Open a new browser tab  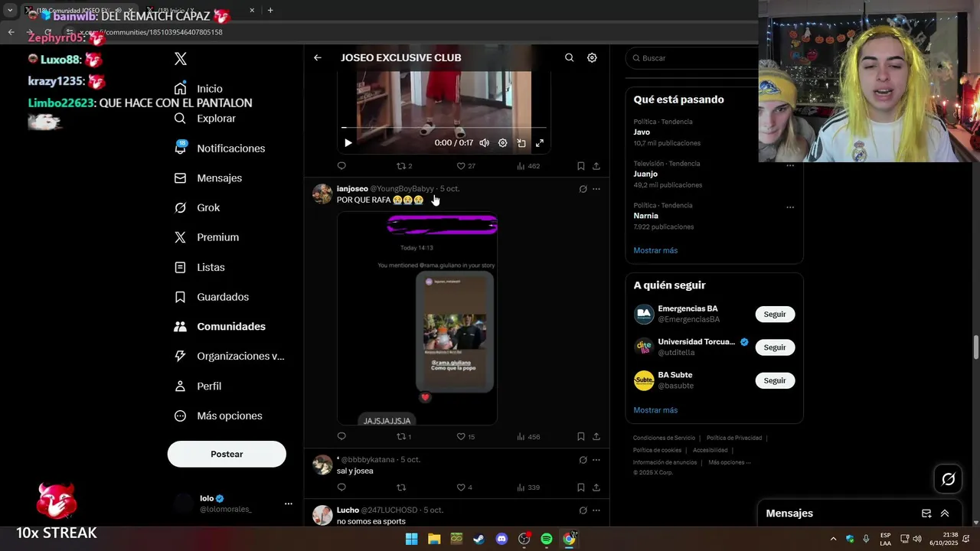(270, 11)
